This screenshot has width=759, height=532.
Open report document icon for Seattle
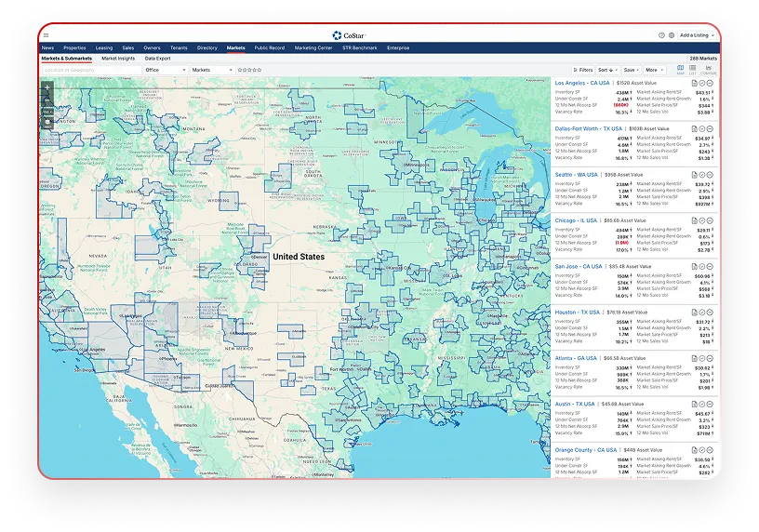[x=694, y=175]
